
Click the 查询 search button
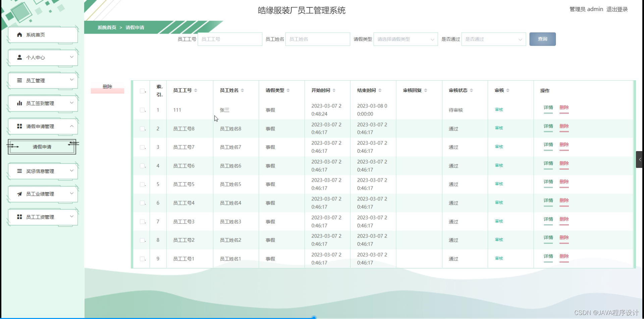(542, 39)
